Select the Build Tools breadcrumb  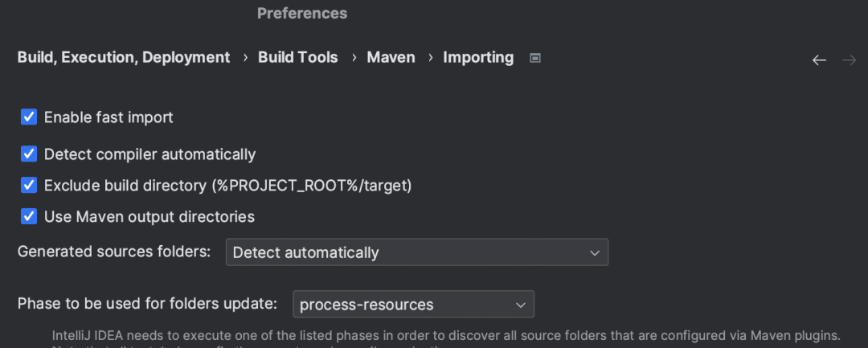(x=298, y=58)
